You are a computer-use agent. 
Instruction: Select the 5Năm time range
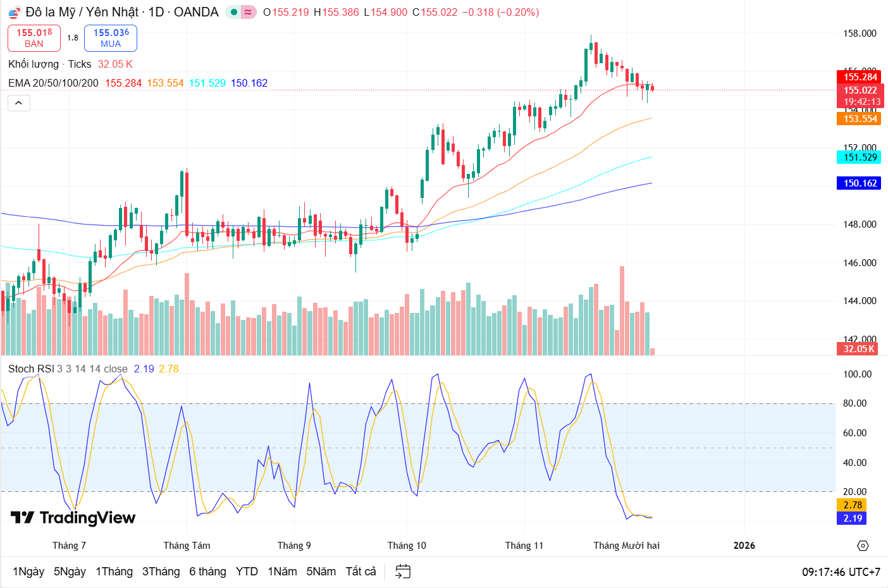click(321, 572)
